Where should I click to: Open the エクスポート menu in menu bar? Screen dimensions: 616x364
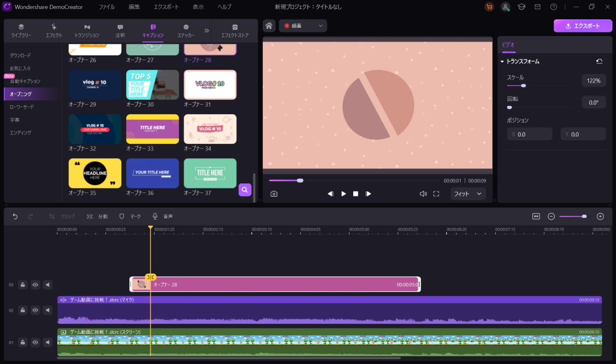tap(166, 7)
